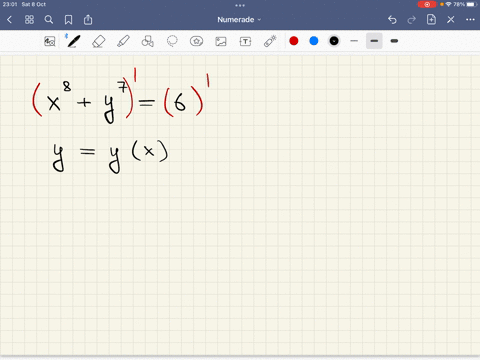This screenshot has width=480, height=360.
Task: Select the Pen tool
Action: 74,41
